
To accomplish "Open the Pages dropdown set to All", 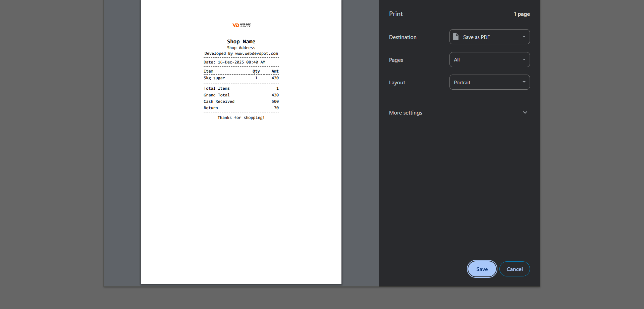I will pos(489,60).
